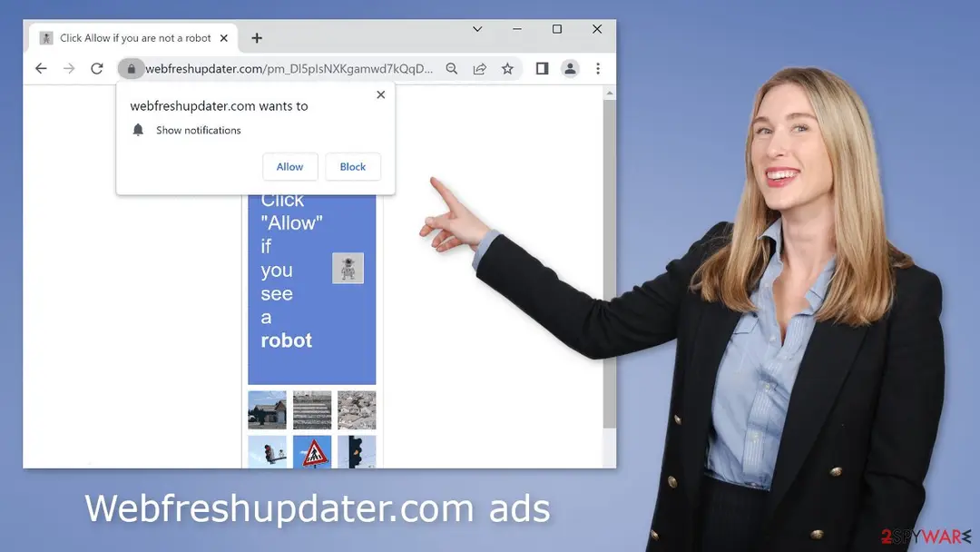This screenshot has width=980, height=552.
Task: Bookmark this page with the star icon
Action: click(507, 69)
